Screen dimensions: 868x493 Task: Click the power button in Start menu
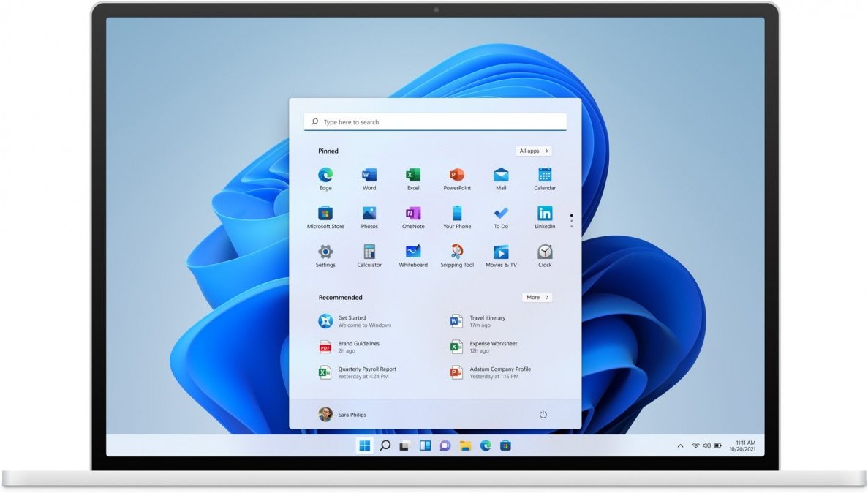[x=543, y=415]
